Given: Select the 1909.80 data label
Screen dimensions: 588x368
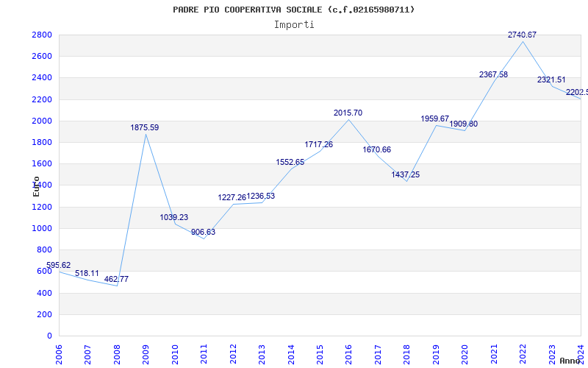Looking at the screenshot, I should (464, 124).
